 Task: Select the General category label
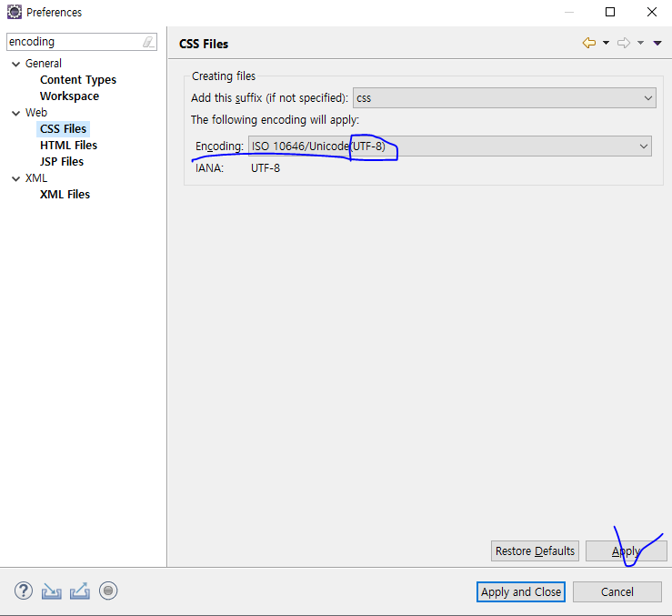pyautogui.click(x=44, y=64)
